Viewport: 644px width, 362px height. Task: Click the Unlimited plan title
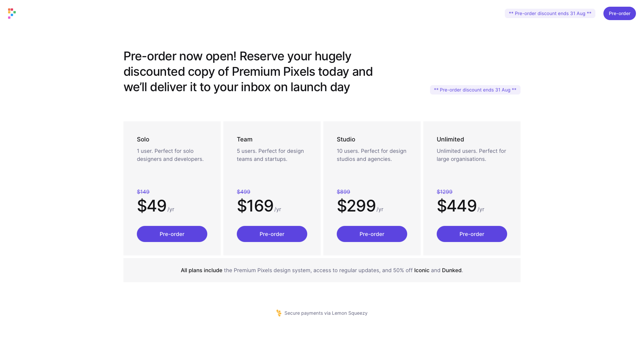(x=450, y=139)
